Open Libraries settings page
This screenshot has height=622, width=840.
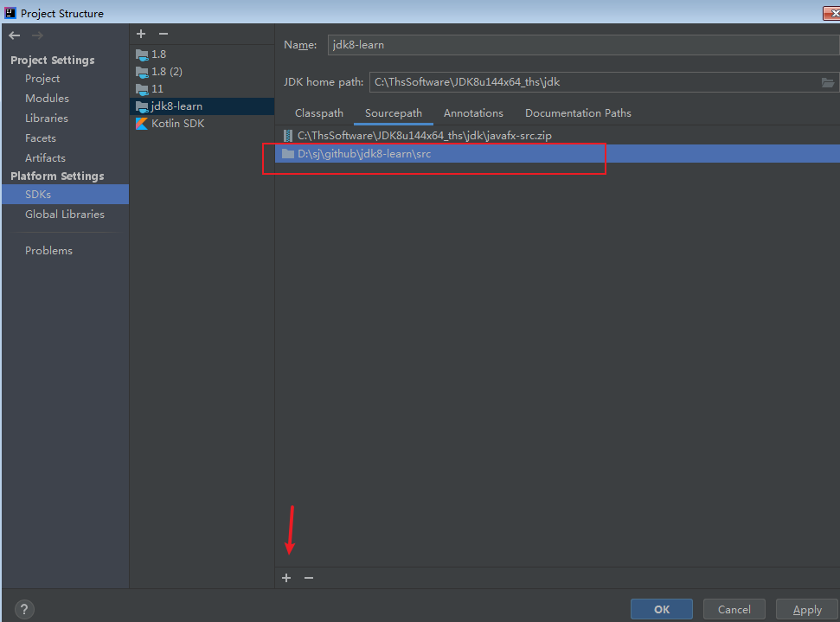47,118
